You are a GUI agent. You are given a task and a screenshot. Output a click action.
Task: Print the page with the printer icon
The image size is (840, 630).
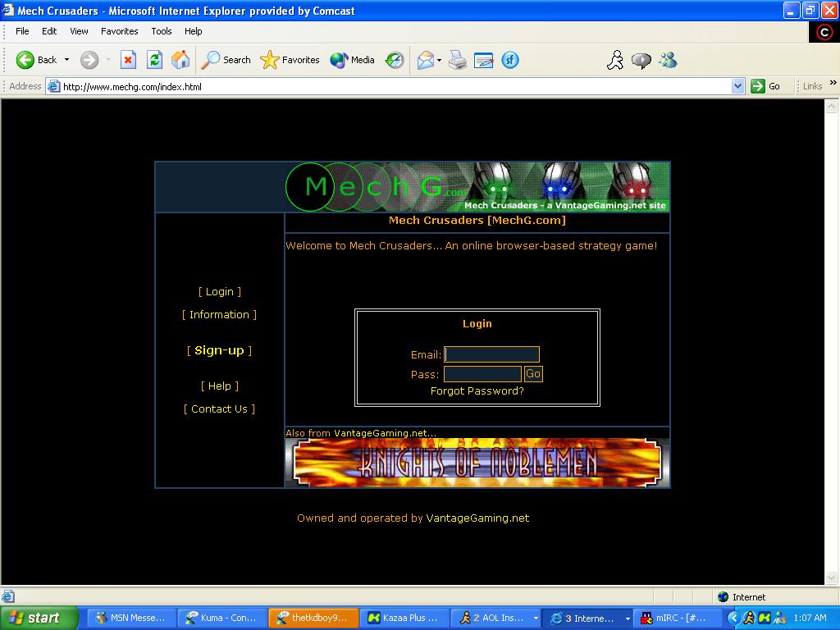click(458, 60)
